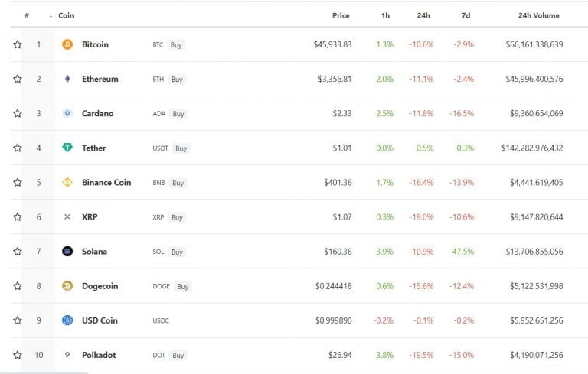The image size is (588, 374).
Task: Click the Buy button next to ETH
Action: [x=177, y=80]
